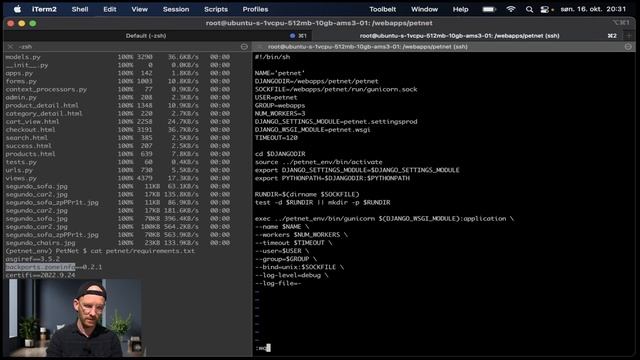Viewport: 640px width, 360px height.
Task: Click the #!/bin/sh shebang line
Action: [273, 57]
